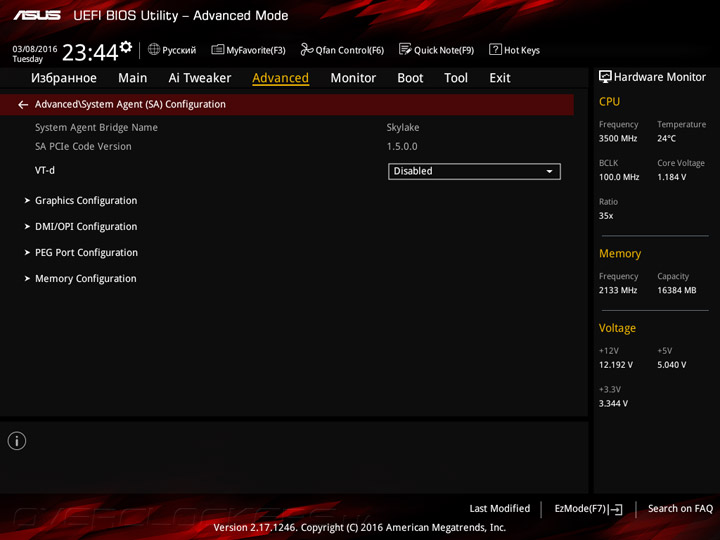This screenshot has height=540, width=720.
Task: Open the Tool tab
Action: click(x=456, y=78)
